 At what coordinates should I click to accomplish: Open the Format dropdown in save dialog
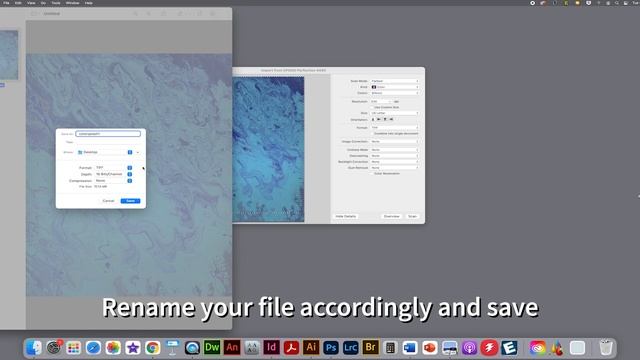113,168
